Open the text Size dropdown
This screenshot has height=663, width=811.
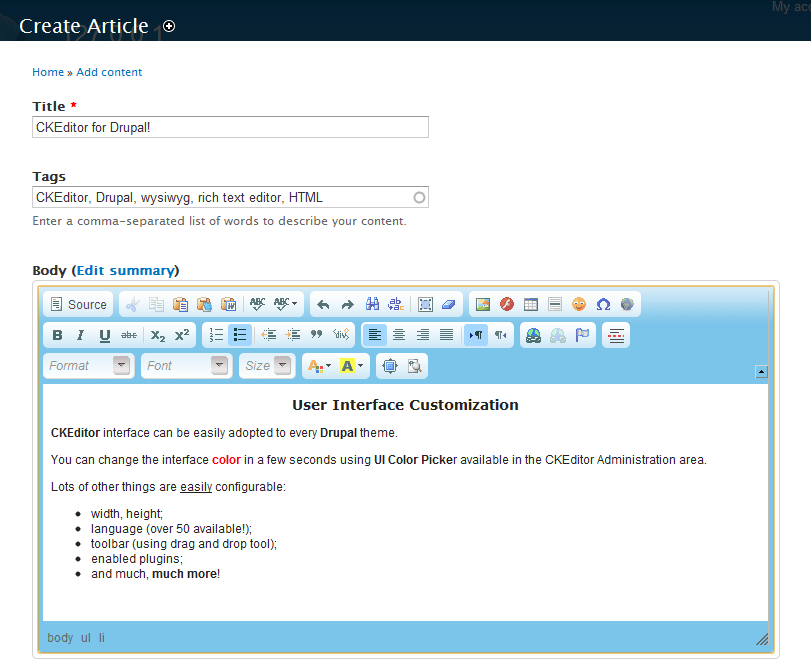click(267, 365)
